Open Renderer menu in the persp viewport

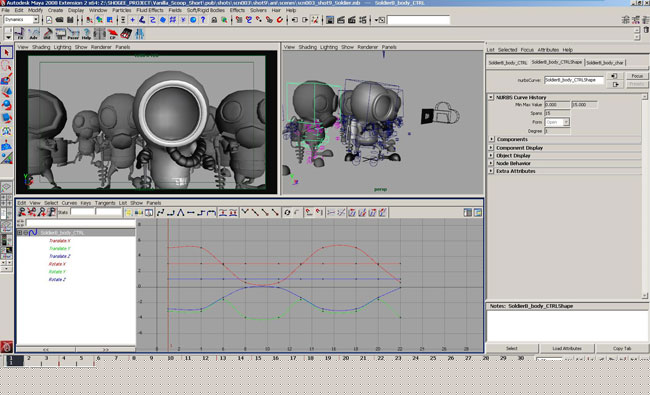[x=368, y=47]
